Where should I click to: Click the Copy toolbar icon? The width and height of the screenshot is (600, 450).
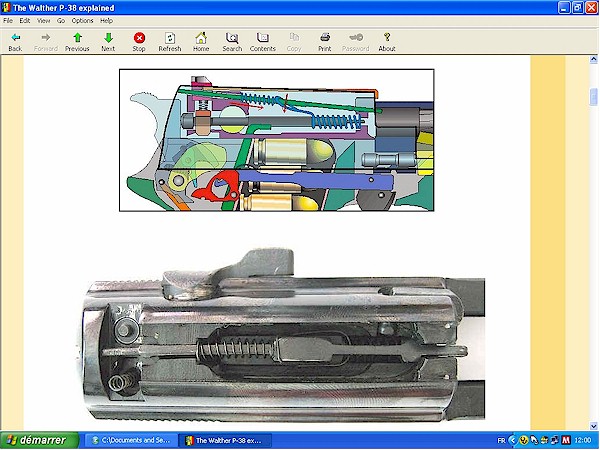[294, 42]
